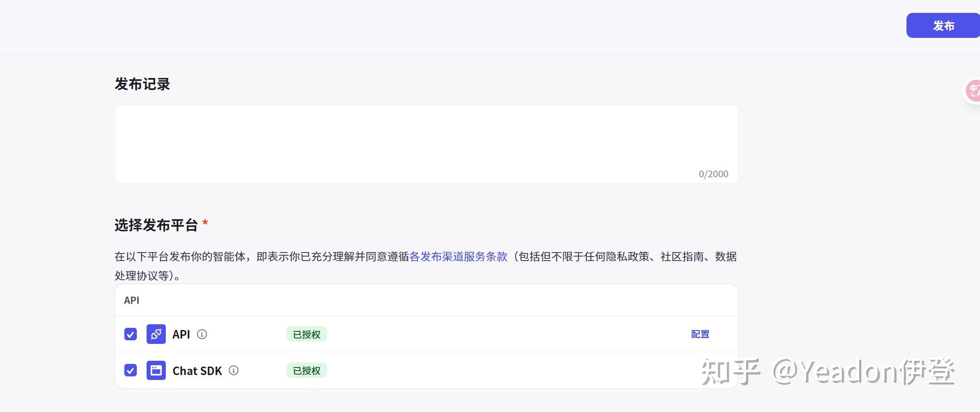Click the 发布记录 section heading
This screenshot has height=412, width=980.
click(x=142, y=84)
